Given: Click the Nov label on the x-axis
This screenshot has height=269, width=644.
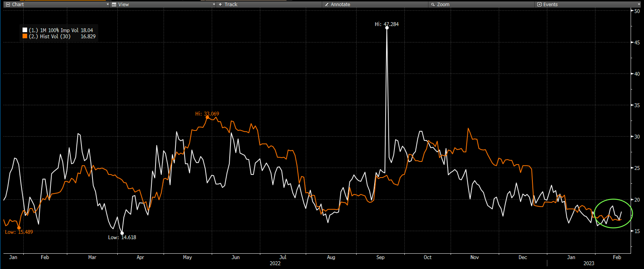Looking at the screenshot, I should tap(474, 257).
